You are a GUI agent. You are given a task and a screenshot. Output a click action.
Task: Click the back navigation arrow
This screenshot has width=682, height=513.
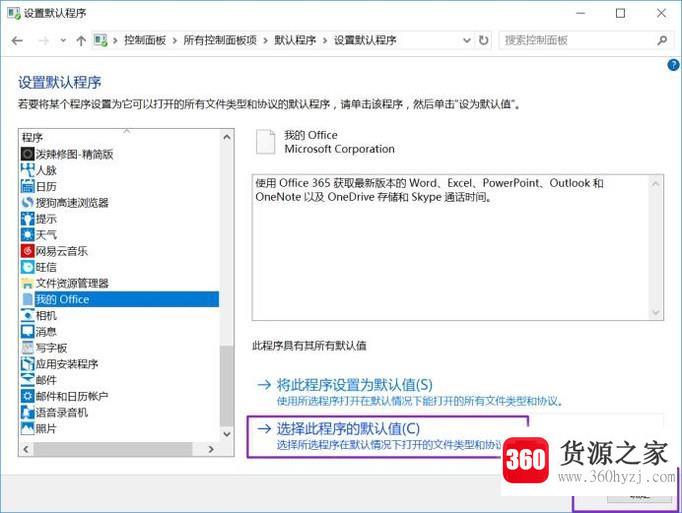pyautogui.click(x=17, y=41)
